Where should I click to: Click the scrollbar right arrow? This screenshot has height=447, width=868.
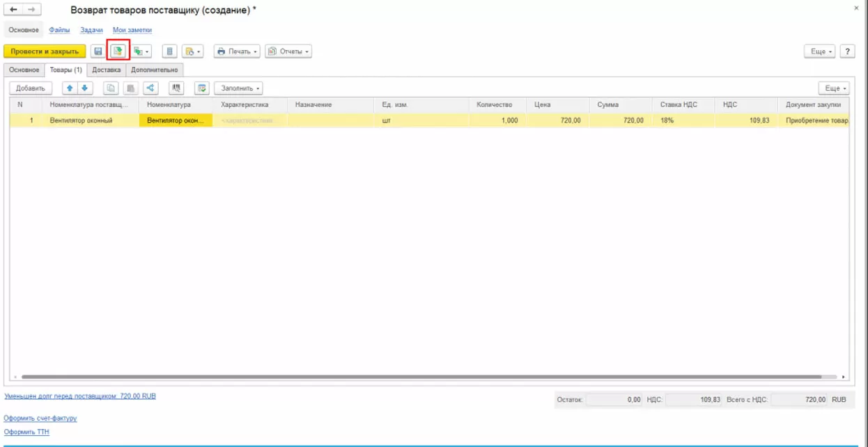[x=844, y=377]
